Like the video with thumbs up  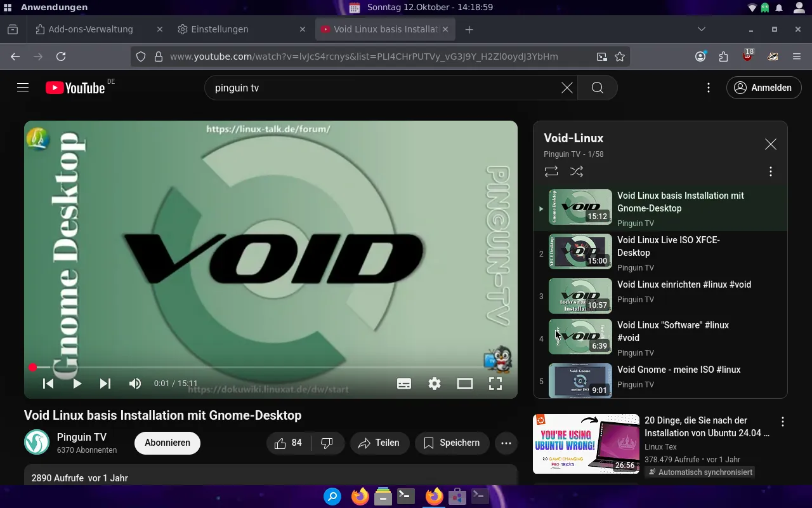(x=289, y=443)
